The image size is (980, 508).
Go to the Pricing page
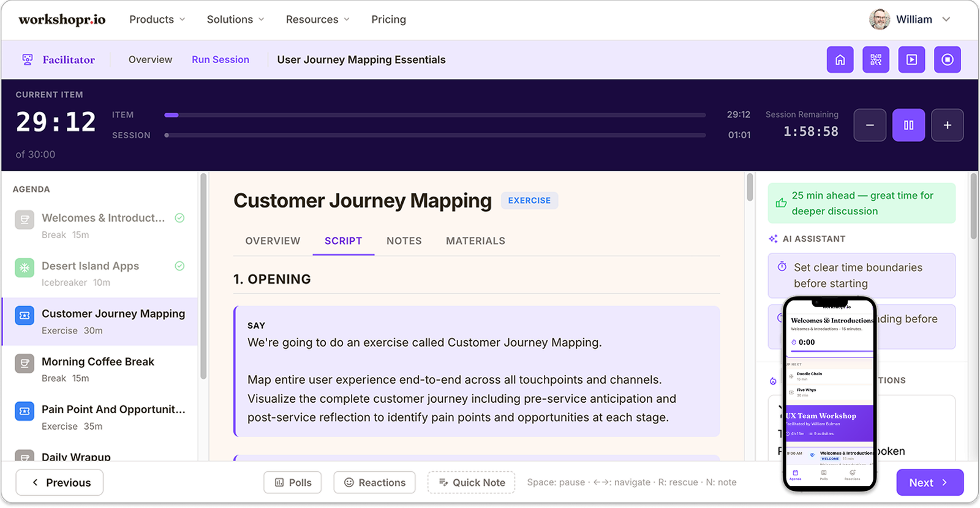pyautogui.click(x=388, y=20)
